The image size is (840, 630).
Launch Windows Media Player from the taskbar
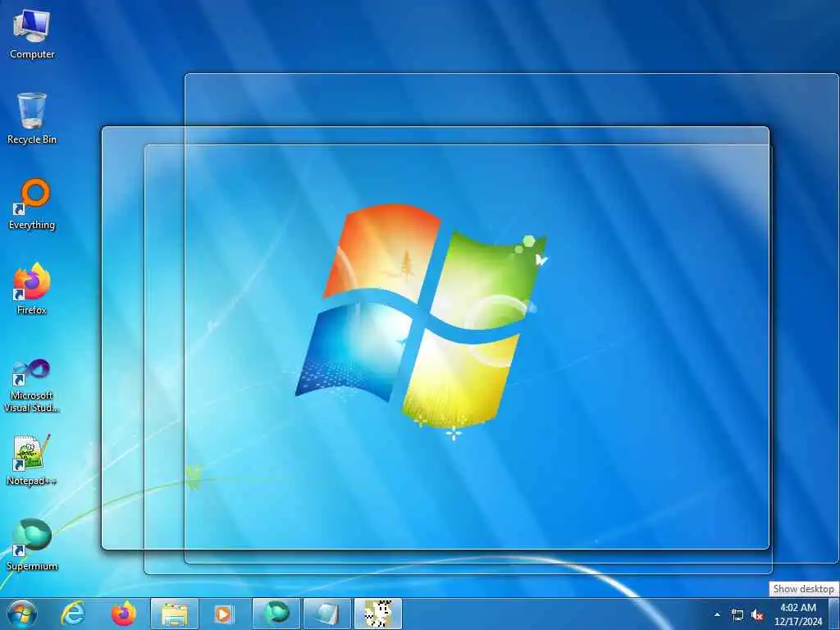[224, 614]
